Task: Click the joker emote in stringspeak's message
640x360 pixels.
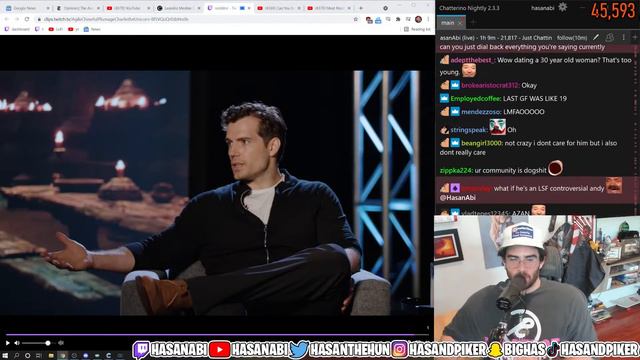Action: pyautogui.click(x=498, y=127)
